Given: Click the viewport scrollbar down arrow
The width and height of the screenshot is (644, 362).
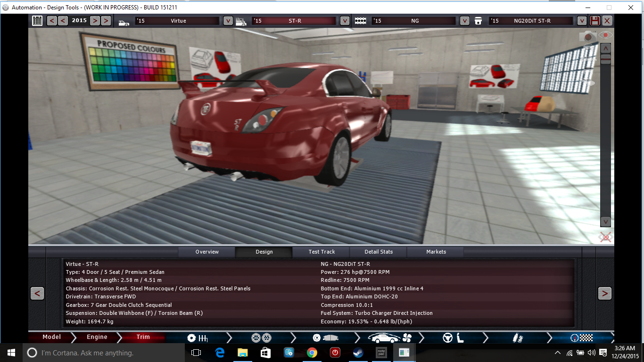Looking at the screenshot, I should (605, 222).
